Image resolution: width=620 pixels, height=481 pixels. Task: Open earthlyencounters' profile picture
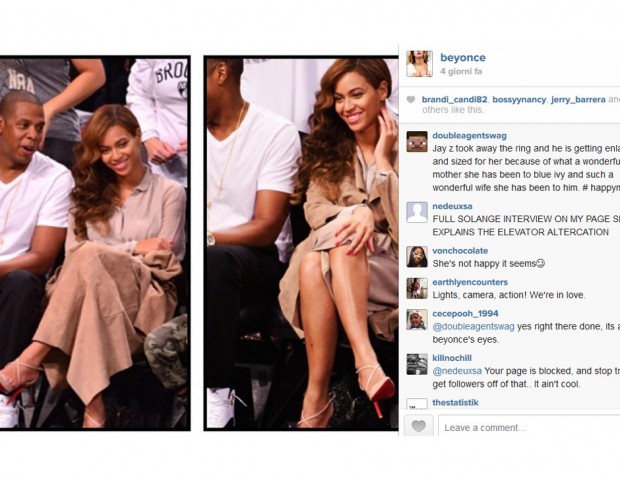coord(417,288)
